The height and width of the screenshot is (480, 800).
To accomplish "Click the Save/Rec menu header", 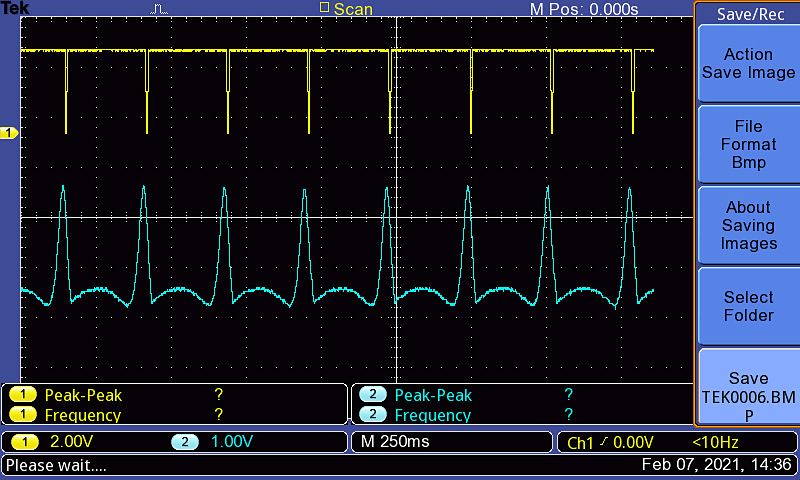I will [747, 14].
